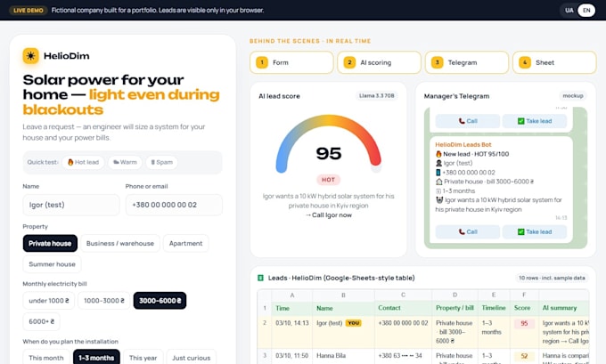Select column C header in leads table
The width and height of the screenshot is (606, 364).
pyautogui.click(x=403, y=295)
